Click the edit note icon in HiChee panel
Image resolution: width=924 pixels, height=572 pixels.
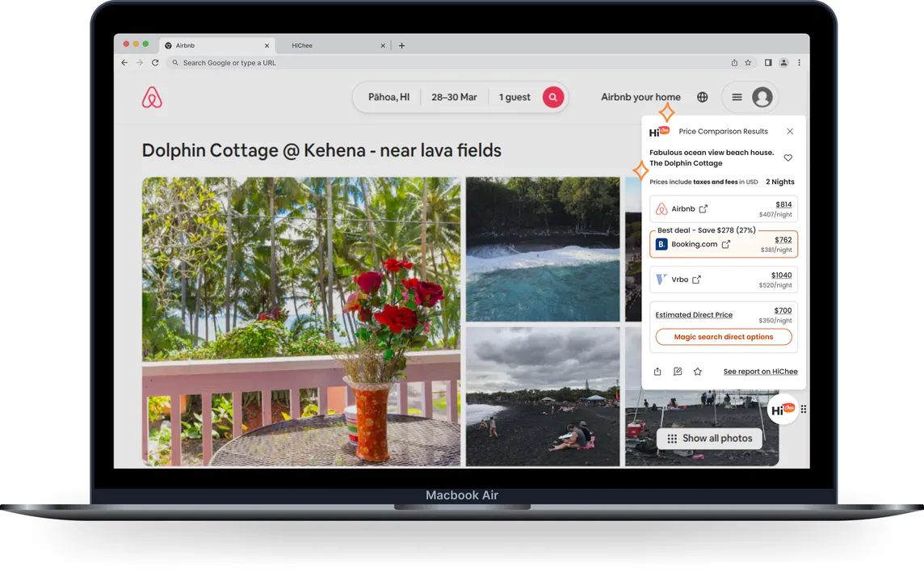point(678,372)
